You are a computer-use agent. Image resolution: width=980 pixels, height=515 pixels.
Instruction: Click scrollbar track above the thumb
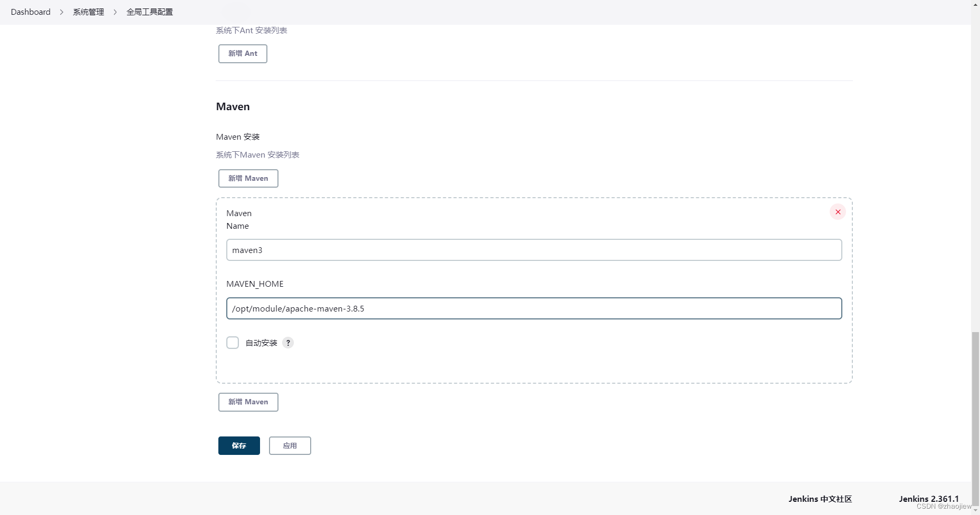click(x=975, y=158)
